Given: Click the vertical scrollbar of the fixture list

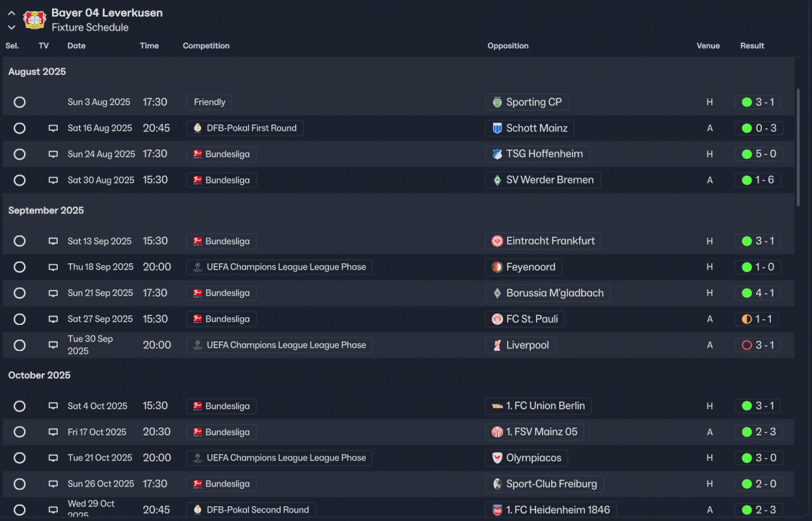Looking at the screenshot, I should point(798,147).
